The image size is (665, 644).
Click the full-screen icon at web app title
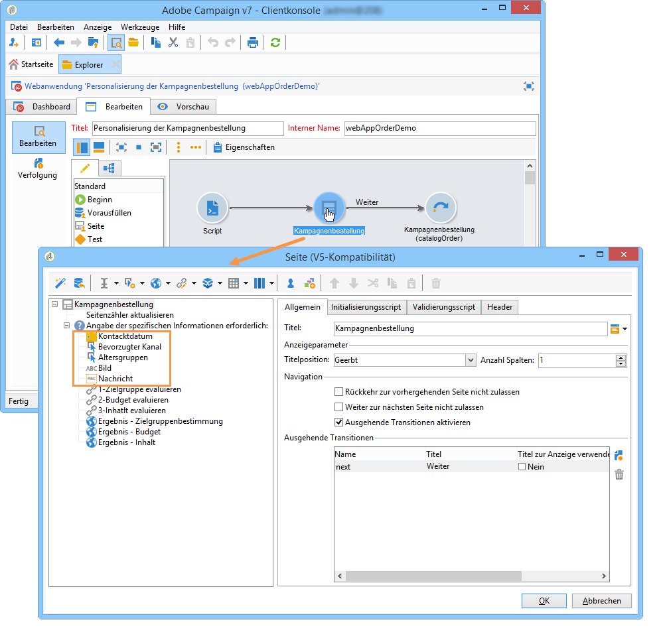point(528,86)
